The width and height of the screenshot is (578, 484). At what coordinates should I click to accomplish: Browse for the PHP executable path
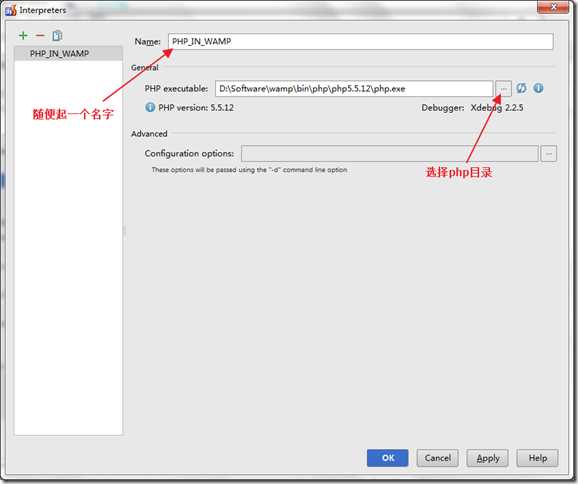pos(503,88)
